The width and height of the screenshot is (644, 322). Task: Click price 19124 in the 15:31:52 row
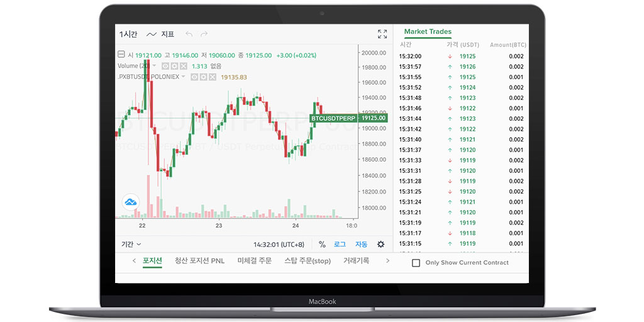point(467,87)
